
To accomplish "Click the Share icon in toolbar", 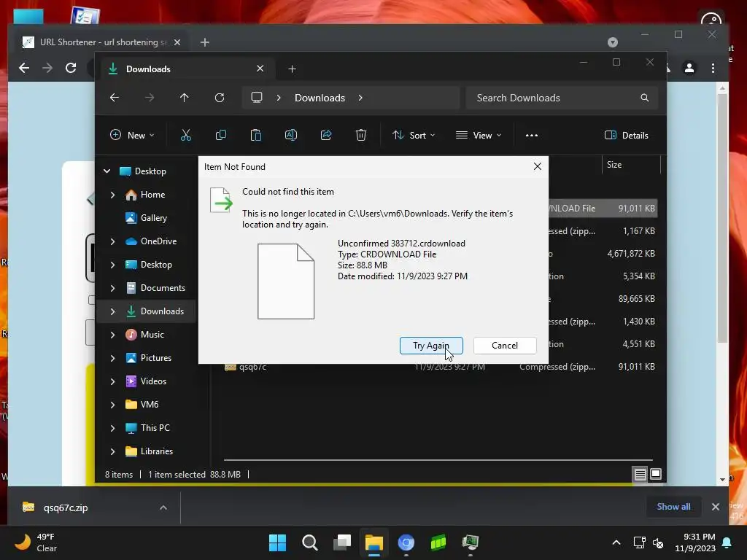I will pyautogui.click(x=326, y=135).
